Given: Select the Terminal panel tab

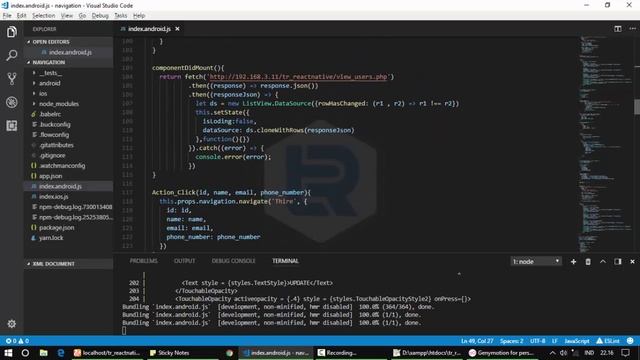Looking at the screenshot, I should [285, 261].
